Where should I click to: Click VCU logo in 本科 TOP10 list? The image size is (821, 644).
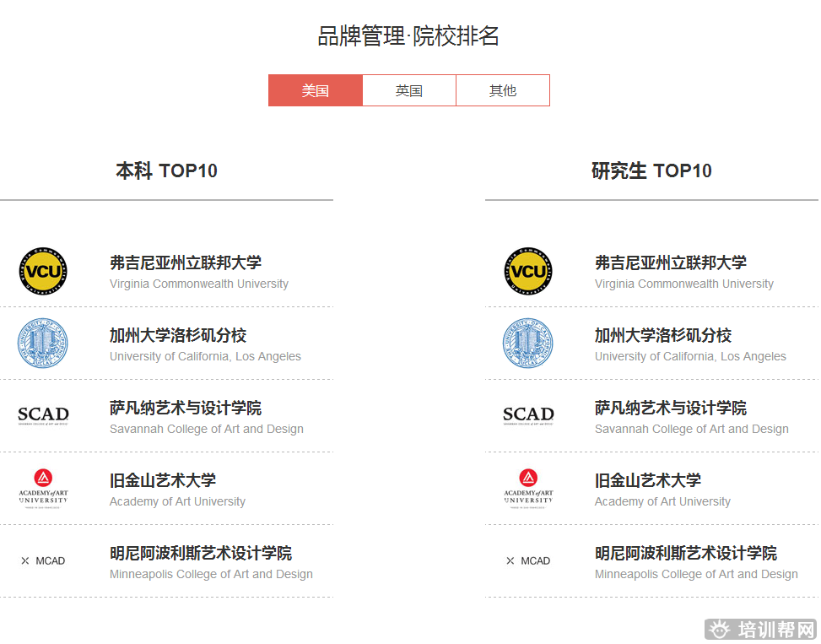click(x=43, y=271)
